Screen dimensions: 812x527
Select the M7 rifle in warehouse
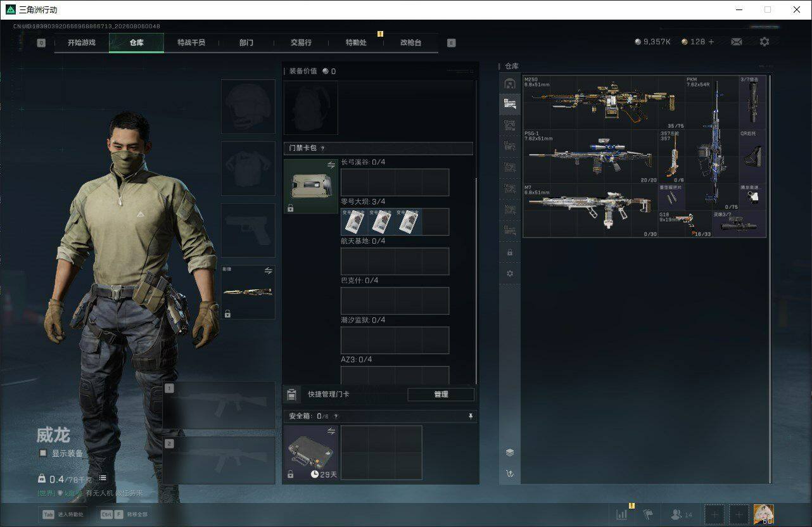[590, 211]
